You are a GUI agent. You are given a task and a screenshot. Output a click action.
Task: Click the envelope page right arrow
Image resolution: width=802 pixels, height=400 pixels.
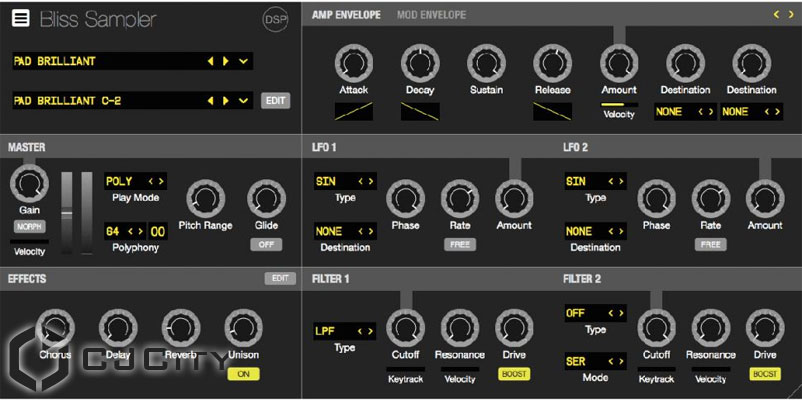click(x=791, y=15)
